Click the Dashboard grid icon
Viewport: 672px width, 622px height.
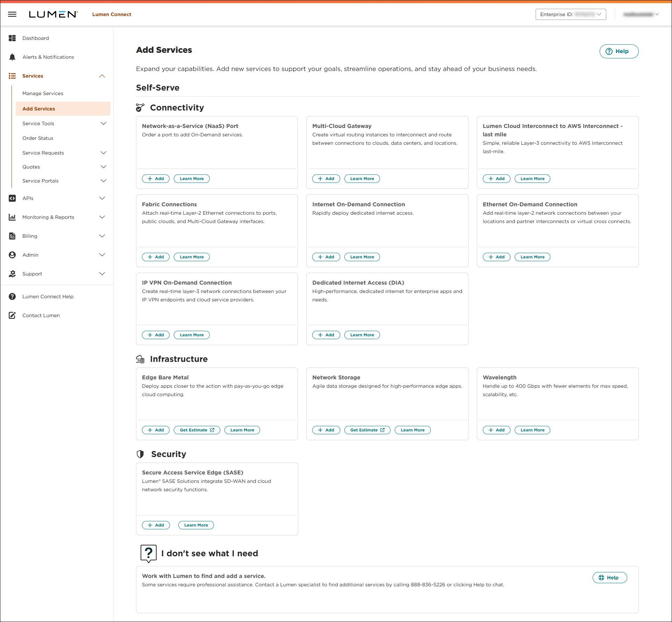pyautogui.click(x=12, y=38)
